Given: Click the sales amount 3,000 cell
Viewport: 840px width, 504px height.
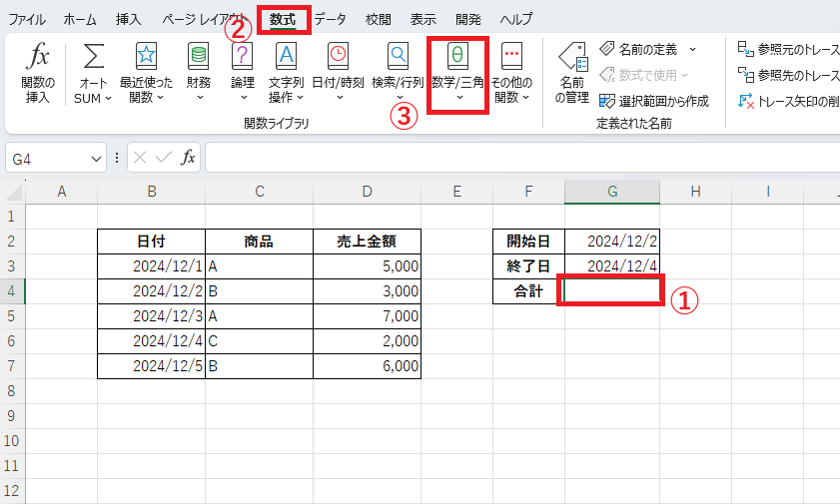Looking at the screenshot, I should click(x=367, y=291).
